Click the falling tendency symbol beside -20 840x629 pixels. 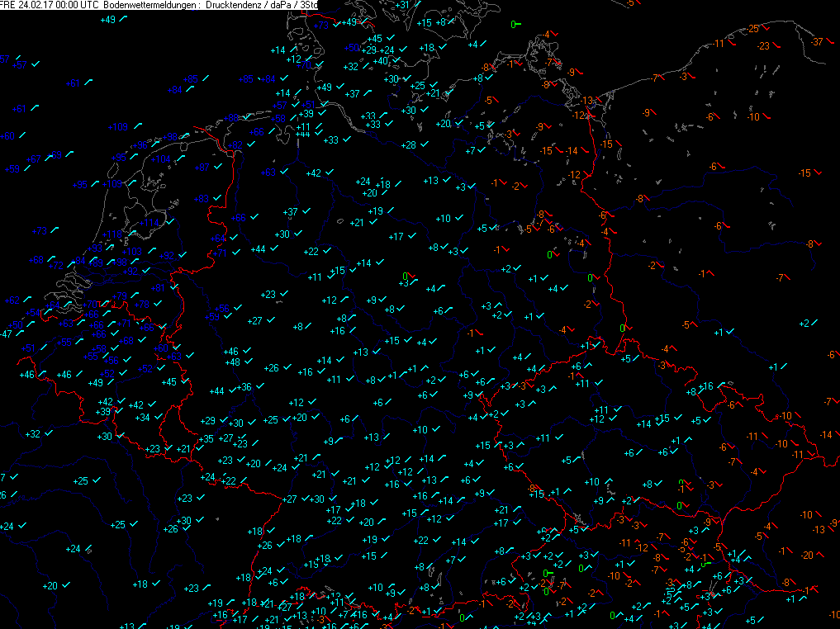pyautogui.click(x=822, y=554)
